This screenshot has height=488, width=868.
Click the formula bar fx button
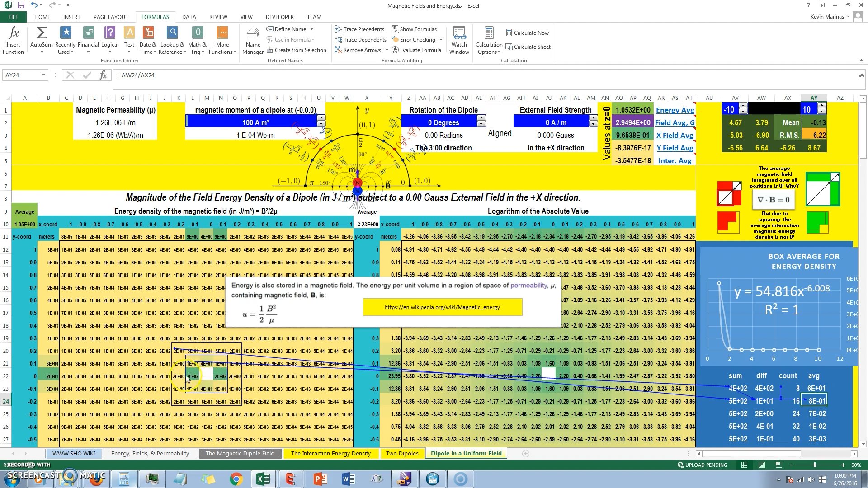pyautogui.click(x=103, y=75)
